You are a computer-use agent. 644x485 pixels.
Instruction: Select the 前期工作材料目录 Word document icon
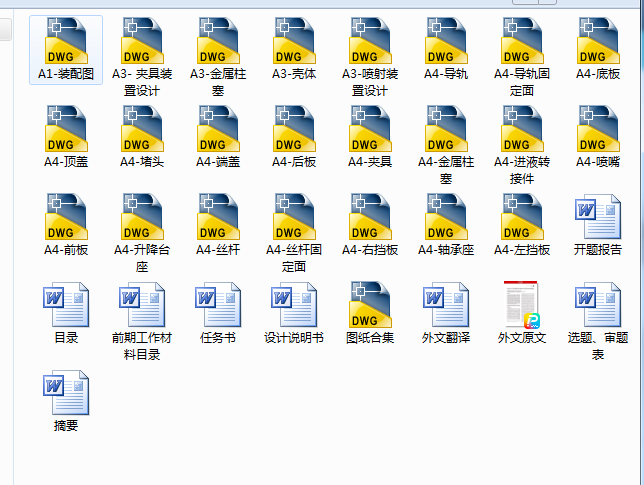(142, 304)
